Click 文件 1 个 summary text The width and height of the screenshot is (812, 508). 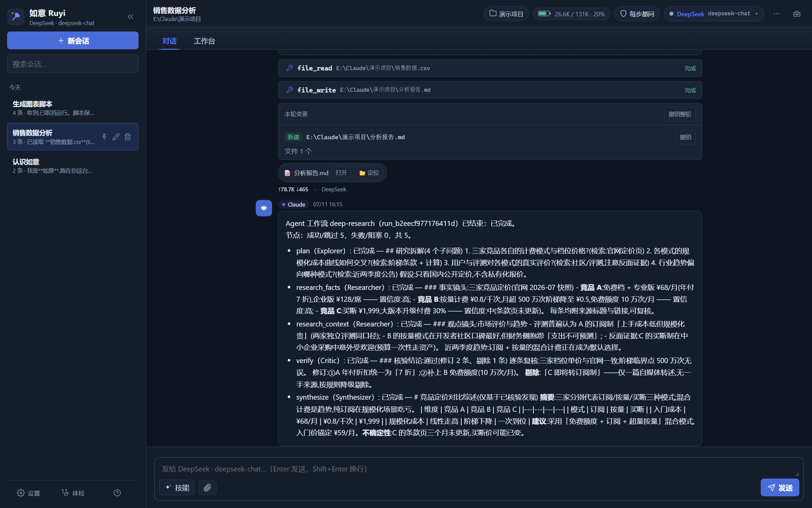tap(298, 151)
